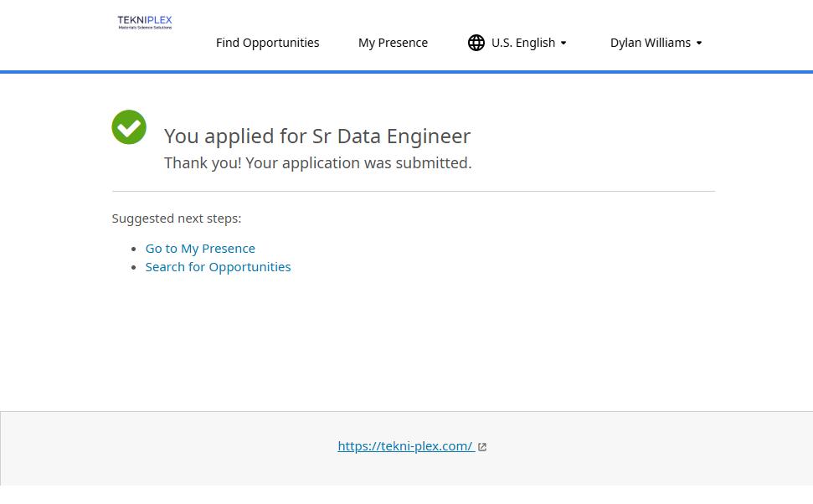Viewport: 813px width, 504px height.
Task: Click the "Suggested next steps" label
Action: 177,219
